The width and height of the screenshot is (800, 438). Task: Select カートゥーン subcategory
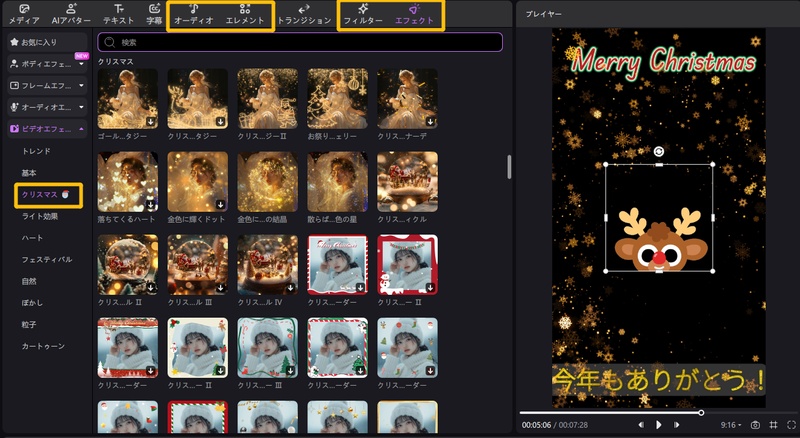pos(43,346)
